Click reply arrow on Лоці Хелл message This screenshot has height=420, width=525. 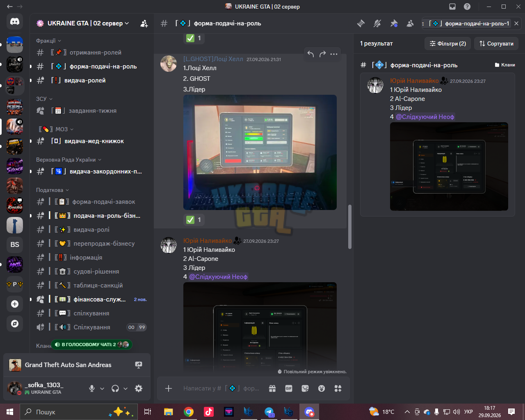pos(311,54)
